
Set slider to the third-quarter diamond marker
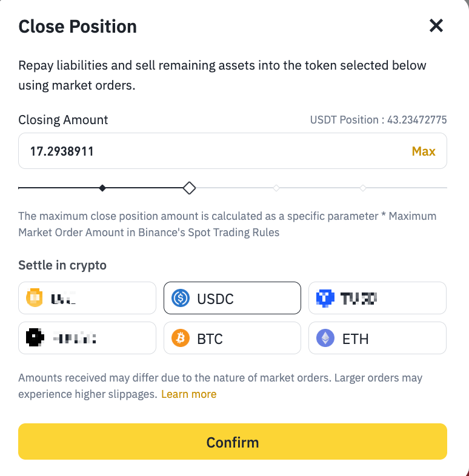(276, 188)
